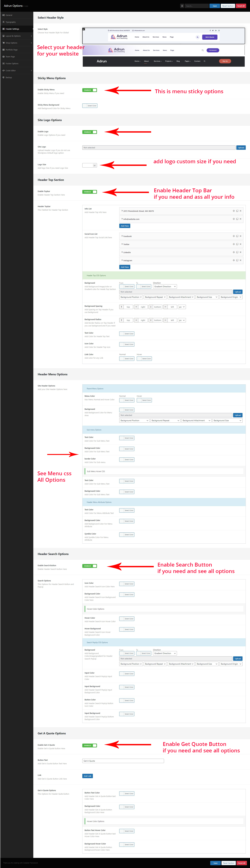Screen dimensions: 250x868
Task: Open Background Repeat dropdown in Parent Menu Options
Action: (165, 421)
